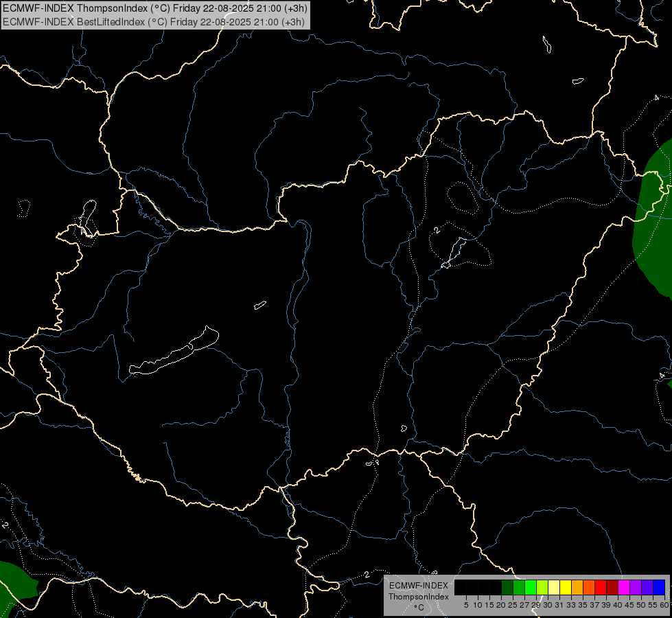Screen dimensions: 672x618
Task: Select the purple 45–50 legend swatch
Action: [x=635, y=588]
